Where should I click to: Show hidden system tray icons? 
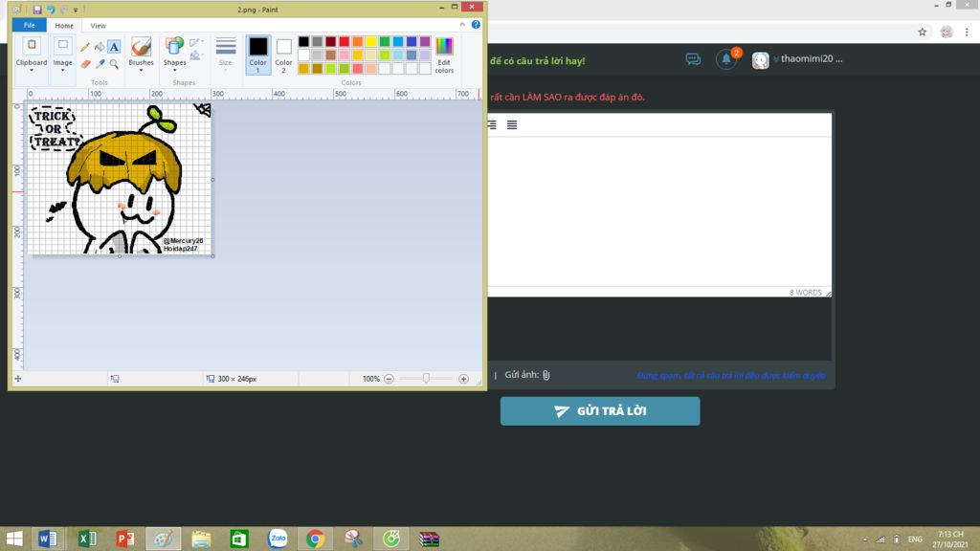point(865,540)
